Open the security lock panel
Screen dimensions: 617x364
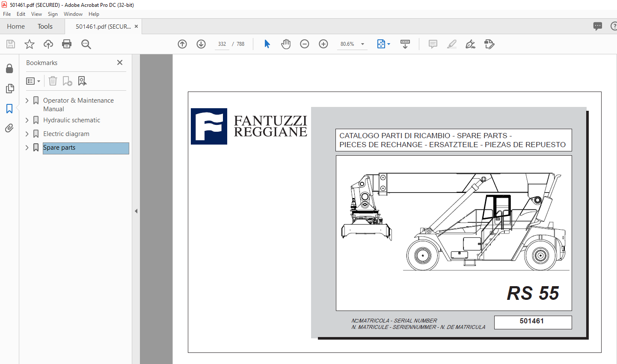[9, 68]
